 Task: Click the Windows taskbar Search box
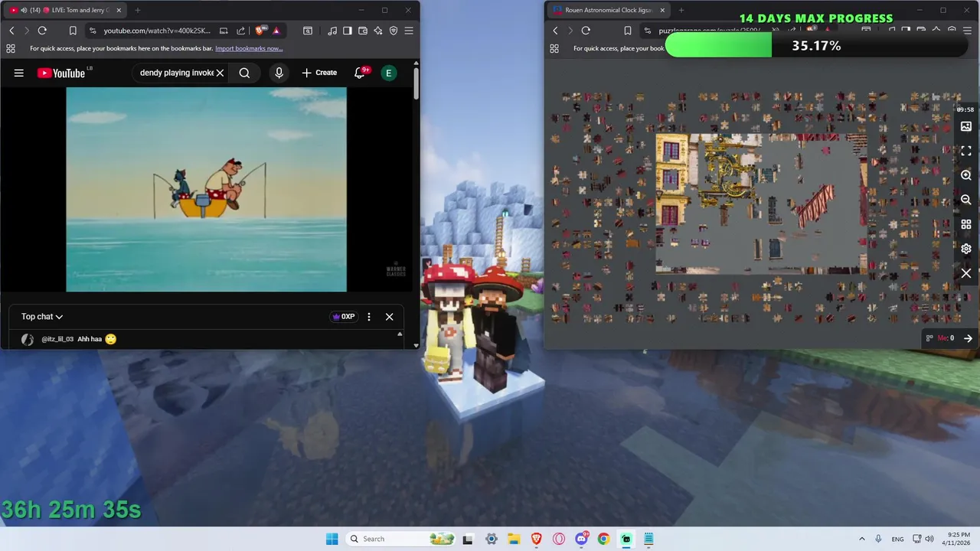[401, 539]
